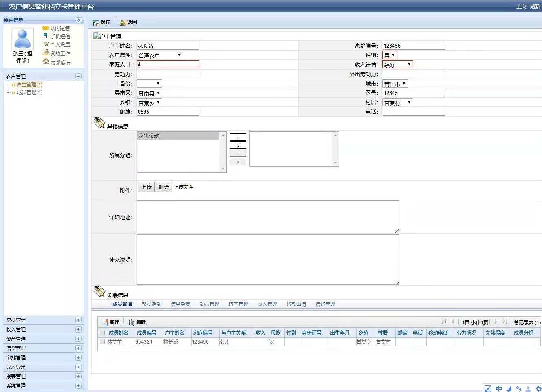This screenshot has width=542, height=392.
Task: Collapse the 用户信息 side panel
Action: point(79,20)
